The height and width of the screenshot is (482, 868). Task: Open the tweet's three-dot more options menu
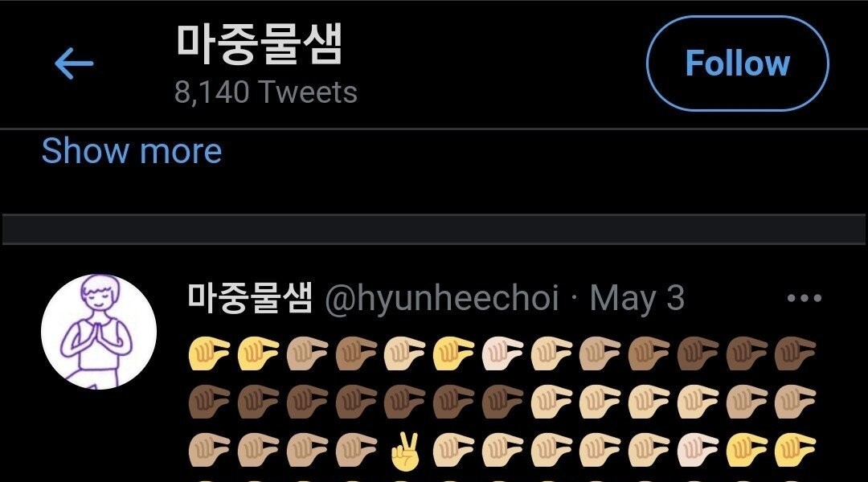tap(804, 299)
